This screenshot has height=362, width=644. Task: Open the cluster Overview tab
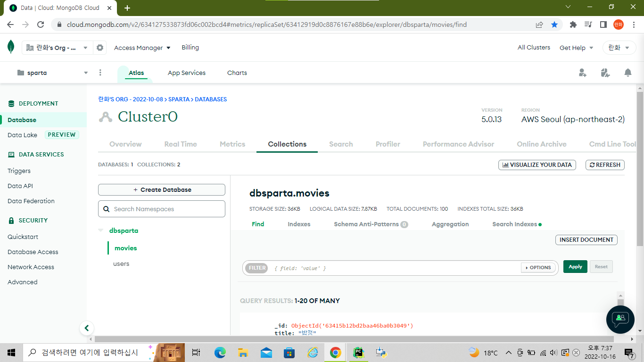pyautogui.click(x=125, y=144)
